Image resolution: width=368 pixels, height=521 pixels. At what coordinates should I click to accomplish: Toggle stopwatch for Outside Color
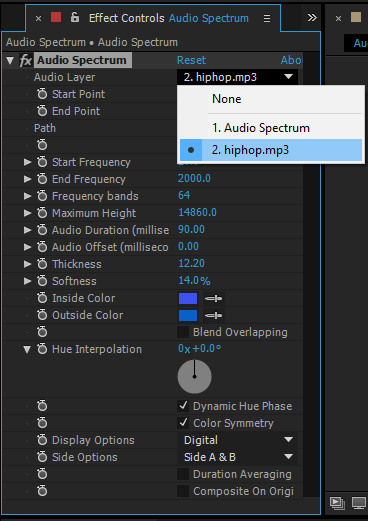coord(42,315)
